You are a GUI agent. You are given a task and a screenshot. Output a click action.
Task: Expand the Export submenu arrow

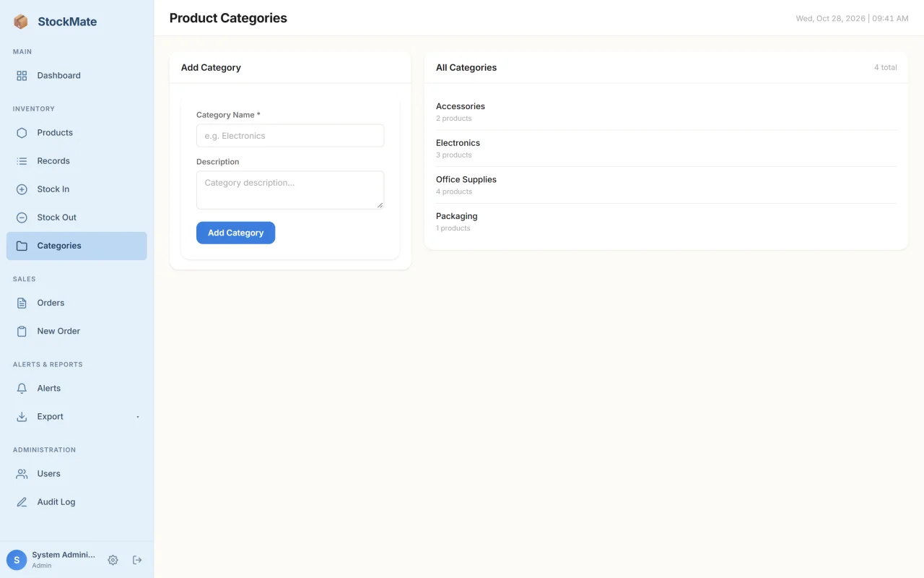[138, 417]
